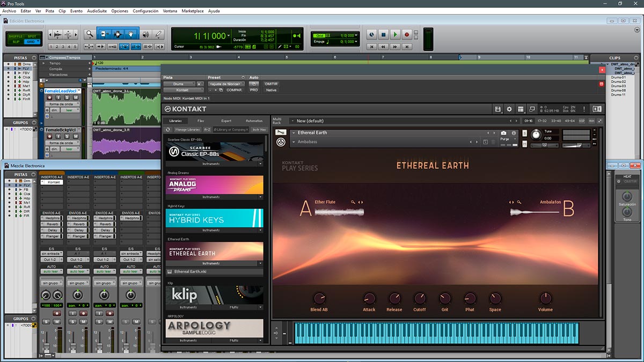Viewport: 644px width, 362px height.
Task: Click the Manage Libraries button
Action: coord(187,129)
